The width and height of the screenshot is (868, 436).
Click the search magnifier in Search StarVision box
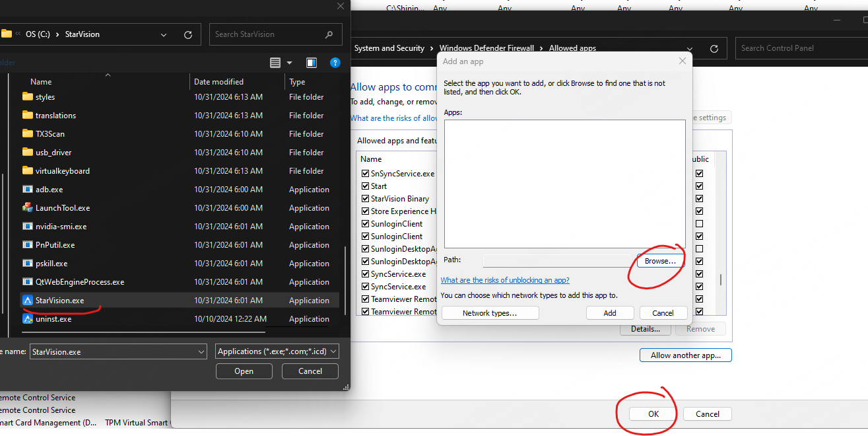[x=329, y=34]
